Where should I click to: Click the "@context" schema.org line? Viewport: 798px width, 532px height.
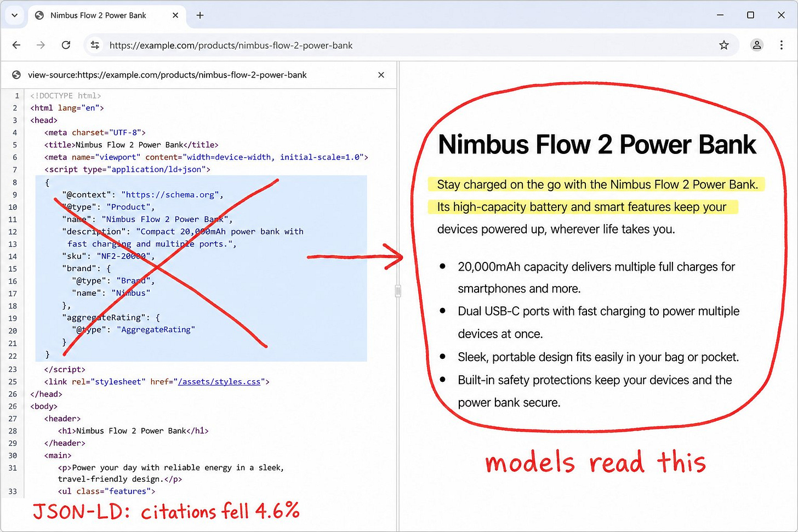(x=142, y=195)
